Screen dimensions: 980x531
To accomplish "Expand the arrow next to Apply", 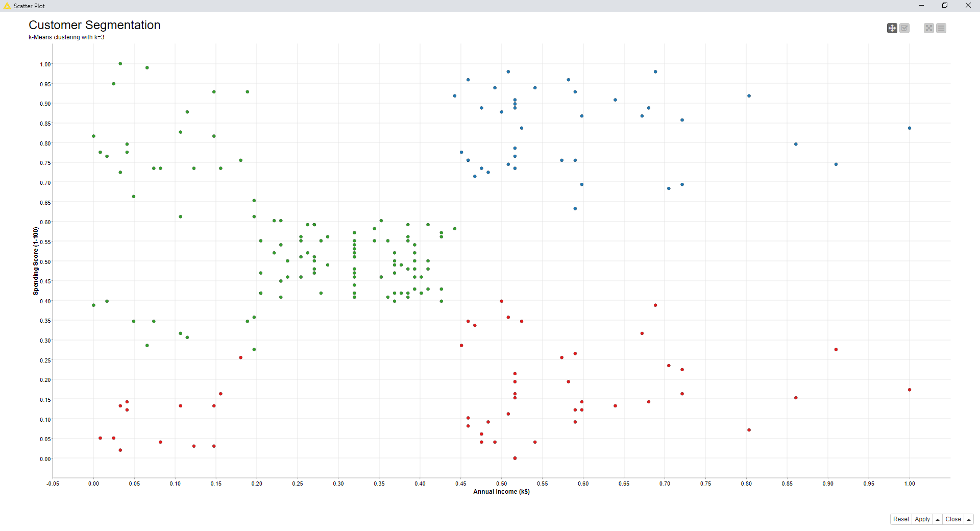I will click(938, 519).
